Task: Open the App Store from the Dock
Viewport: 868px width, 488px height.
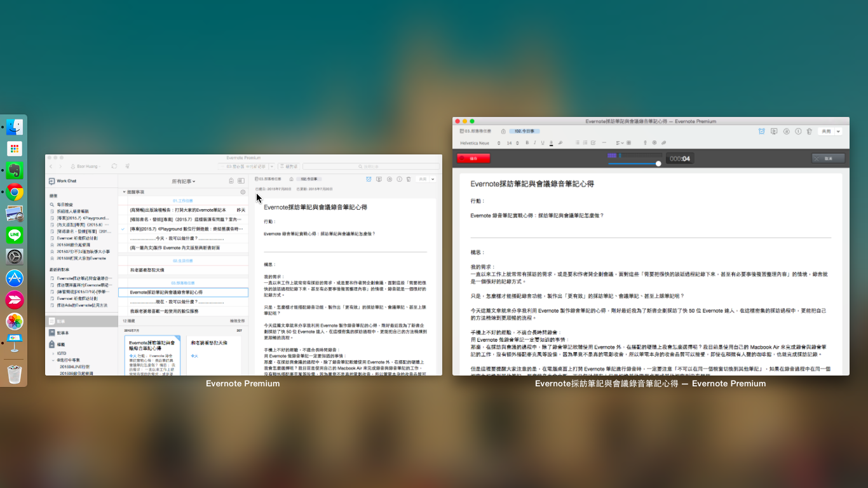Action: tap(14, 278)
